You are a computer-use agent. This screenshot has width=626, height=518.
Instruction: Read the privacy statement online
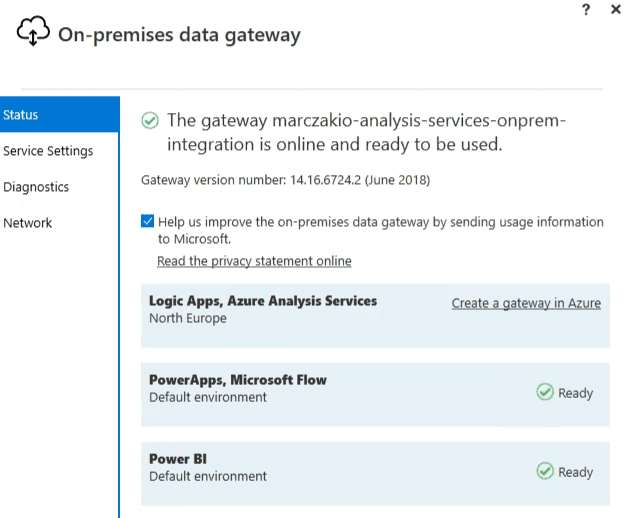pyautogui.click(x=254, y=261)
